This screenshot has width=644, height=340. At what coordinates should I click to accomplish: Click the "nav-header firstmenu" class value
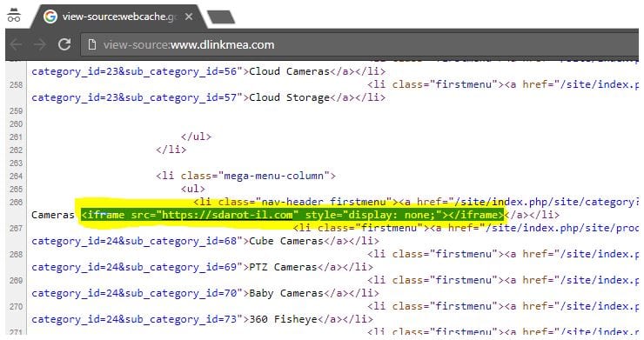pos(324,202)
